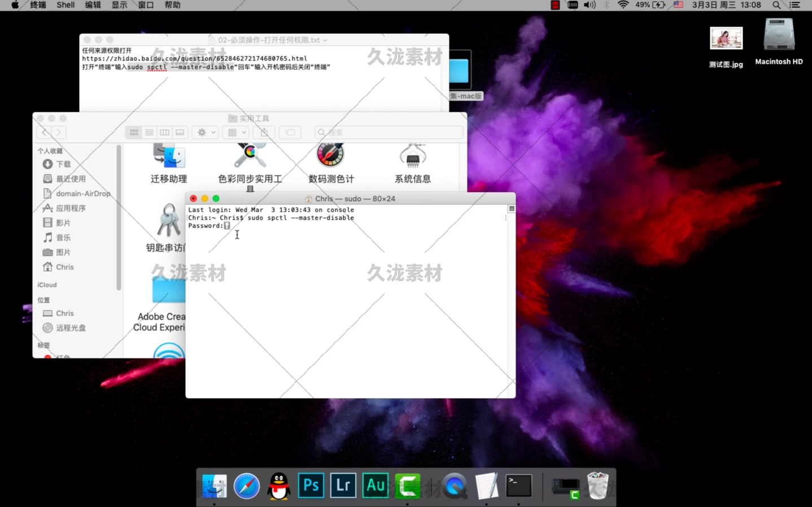812x507 pixels.
Task: Click the Finder back navigation button
Action: (x=44, y=132)
